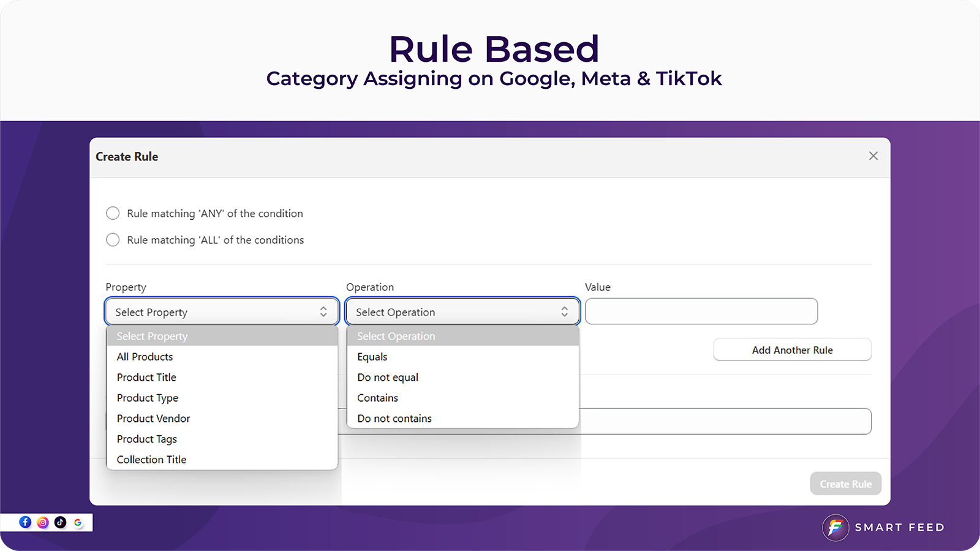Choose Product Vendor option
The image size is (980, 551).
click(222, 418)
